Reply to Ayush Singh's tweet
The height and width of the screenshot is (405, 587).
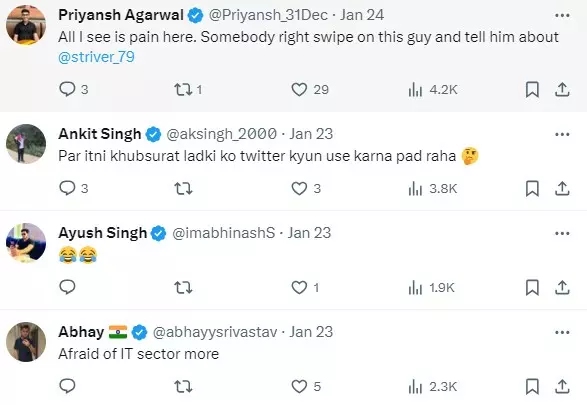coord(67,287)
